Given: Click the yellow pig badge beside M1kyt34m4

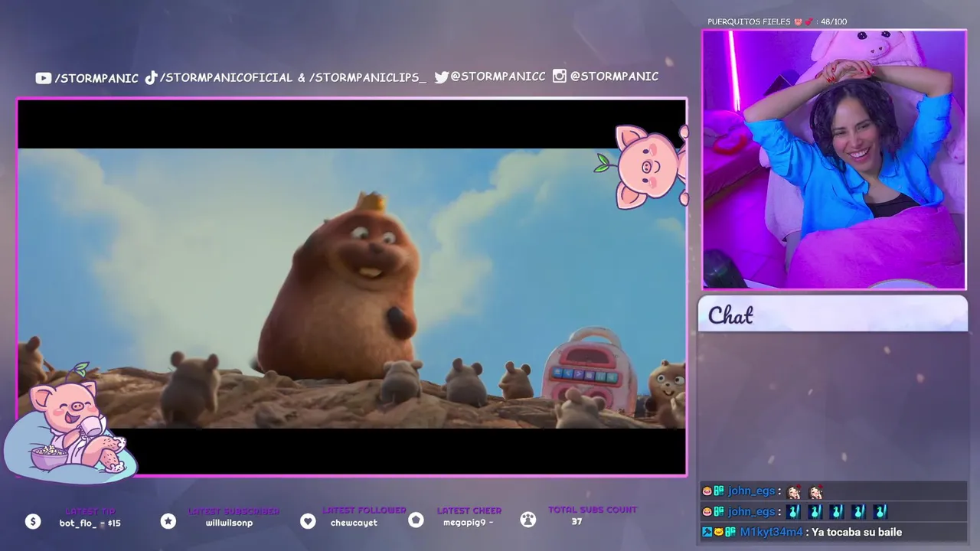Looking at the screenshot, I should click(x=718, y=532).
